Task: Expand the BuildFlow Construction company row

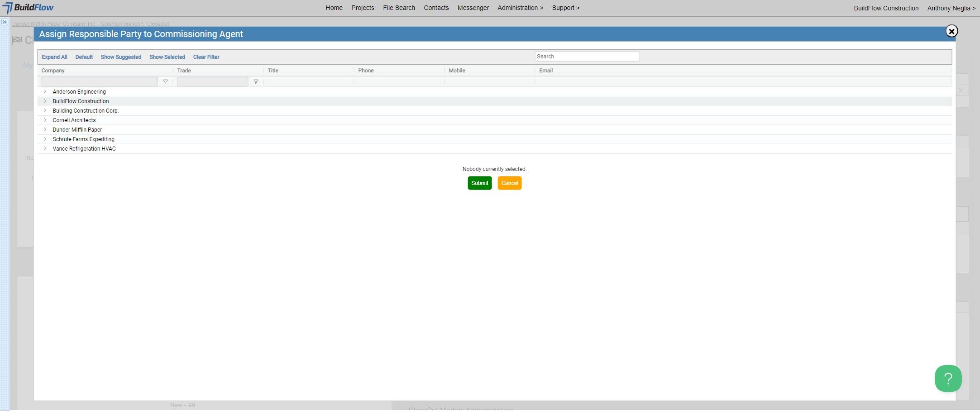Action: tap(45, 101)
